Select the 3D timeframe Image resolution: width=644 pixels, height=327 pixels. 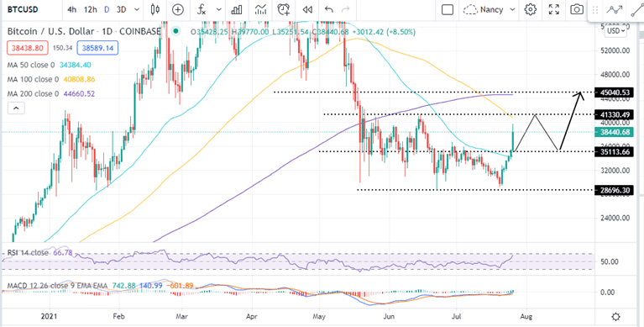coord(121,9)
